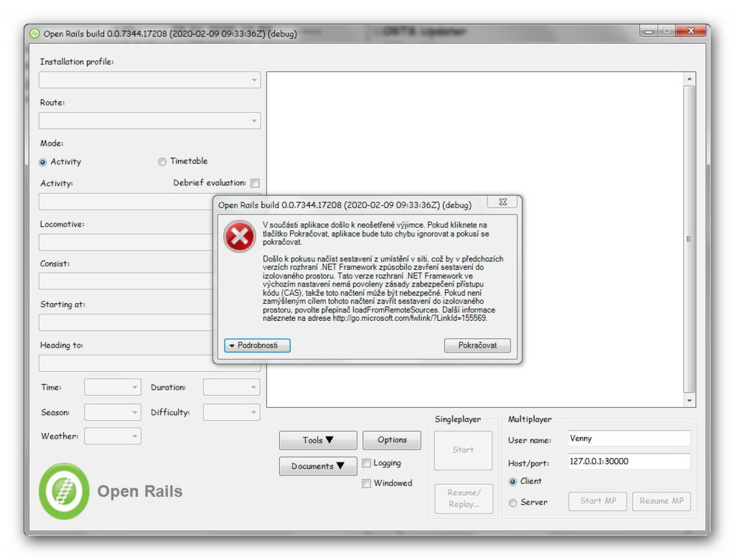Open the Tools menu button
735x560 pixels.
click(x=318, y=440)
